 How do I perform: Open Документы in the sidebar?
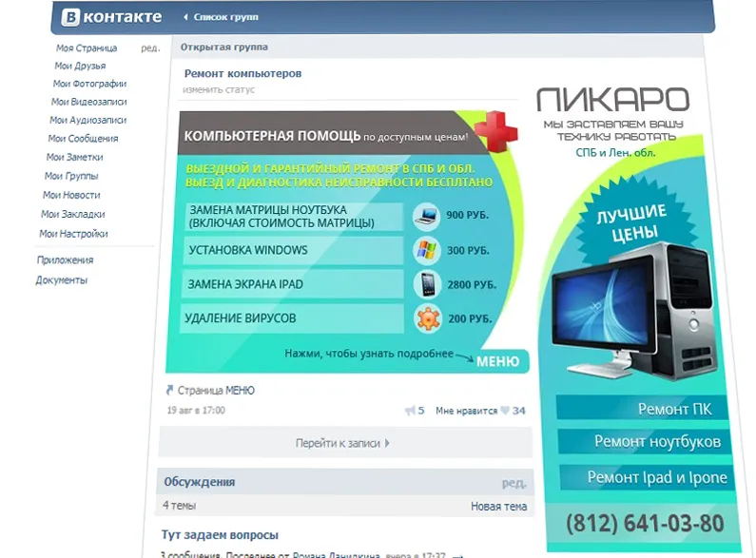pyautogui.click(x=61, y=280)
